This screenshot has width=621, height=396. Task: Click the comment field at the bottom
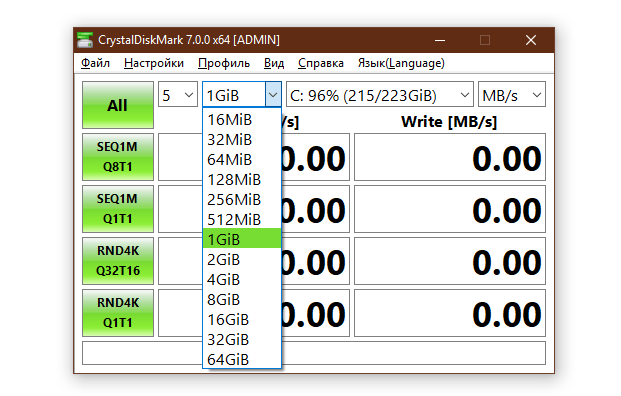click(x=314, y=353)
